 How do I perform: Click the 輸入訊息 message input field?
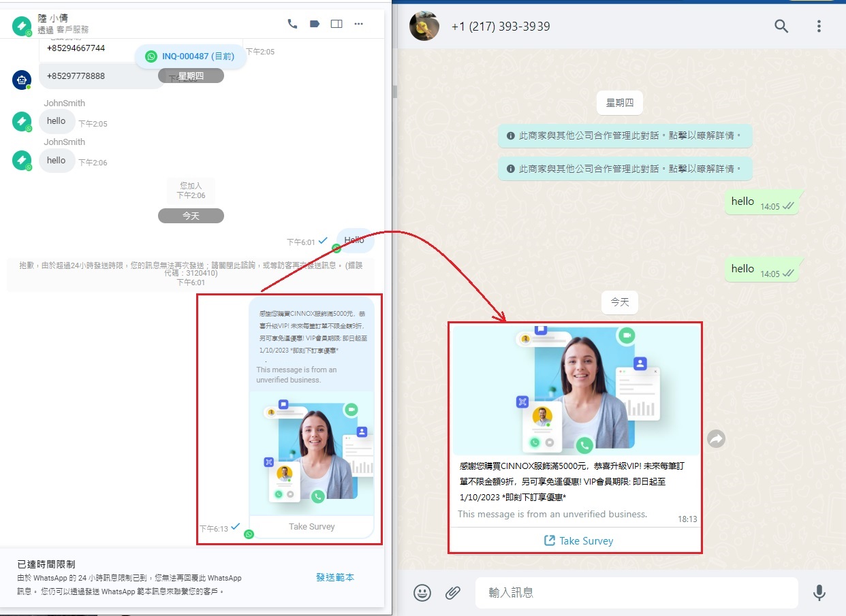636,593
